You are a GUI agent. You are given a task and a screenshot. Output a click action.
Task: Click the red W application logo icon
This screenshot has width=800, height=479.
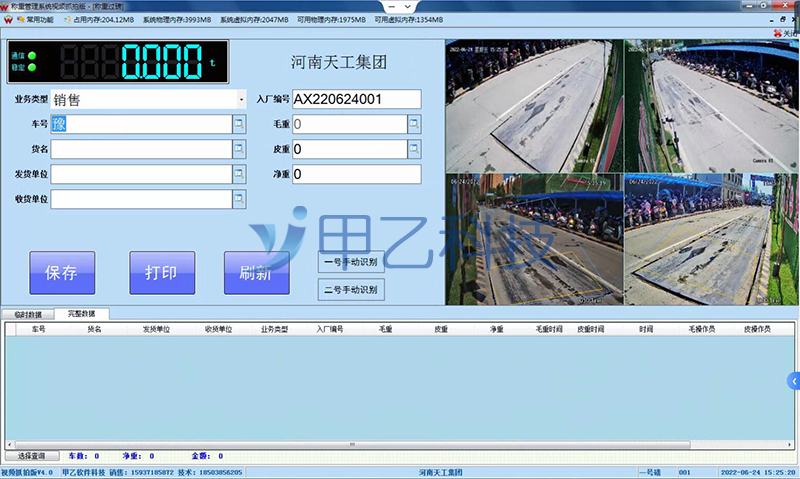pos(8,19)
